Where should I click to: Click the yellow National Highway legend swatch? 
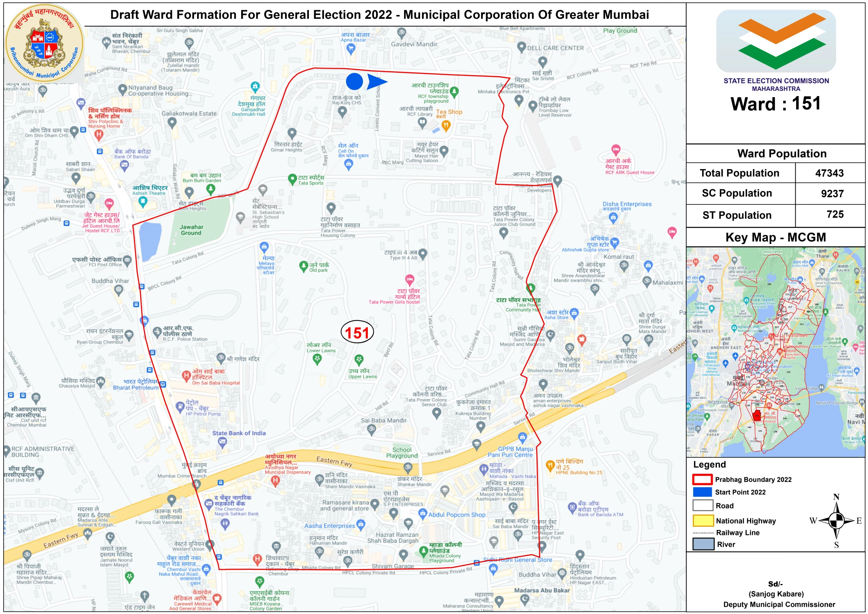tap(703, 520)
